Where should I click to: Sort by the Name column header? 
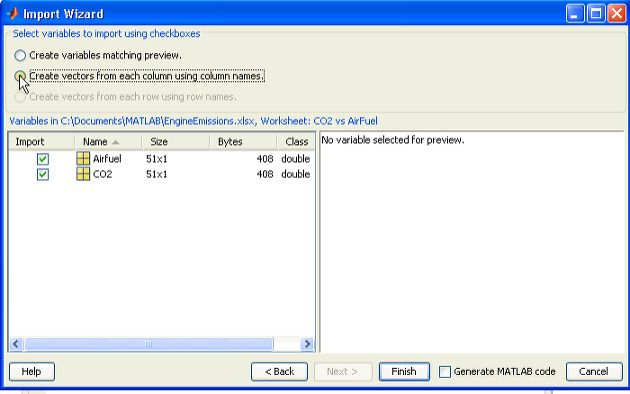point(108,142)
